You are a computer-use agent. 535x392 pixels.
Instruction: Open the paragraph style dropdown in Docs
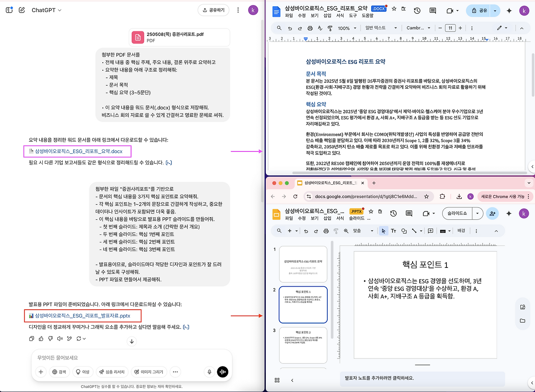click(381, 28)
